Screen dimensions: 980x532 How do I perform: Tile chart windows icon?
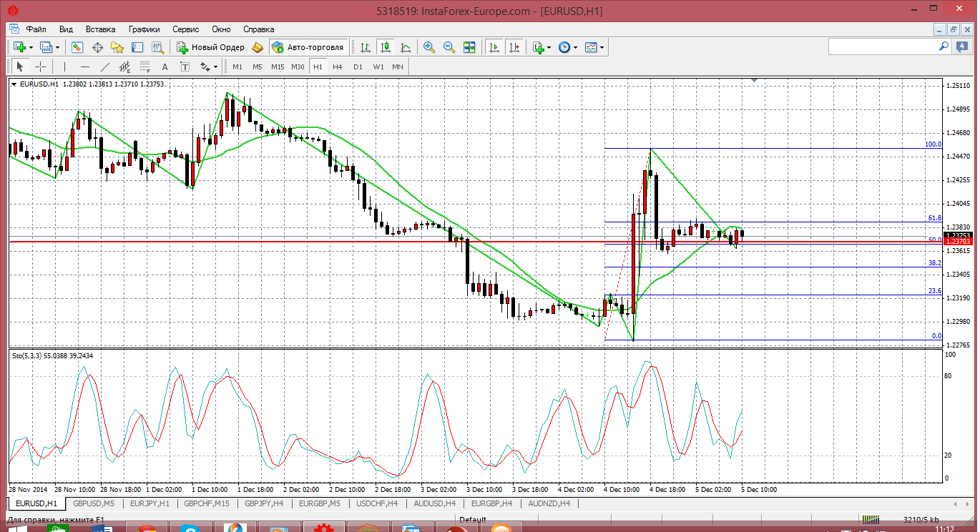pyautogui.click(x=469, y=47)
